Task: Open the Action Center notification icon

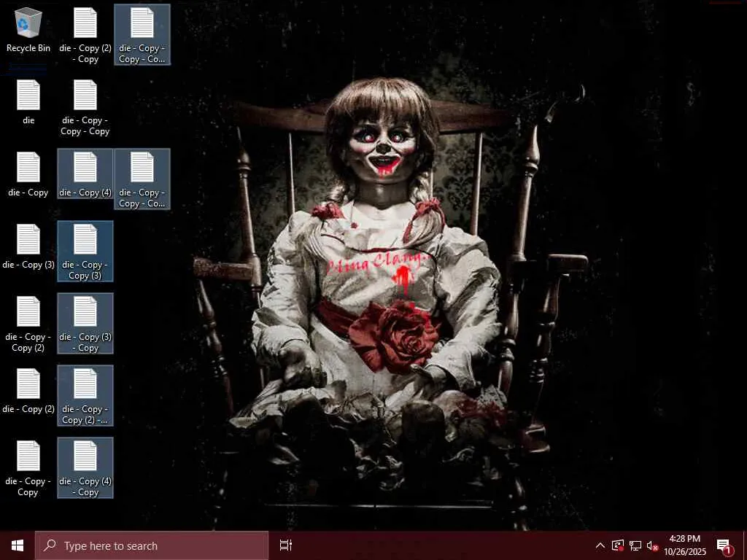Action: pos(724,545)
